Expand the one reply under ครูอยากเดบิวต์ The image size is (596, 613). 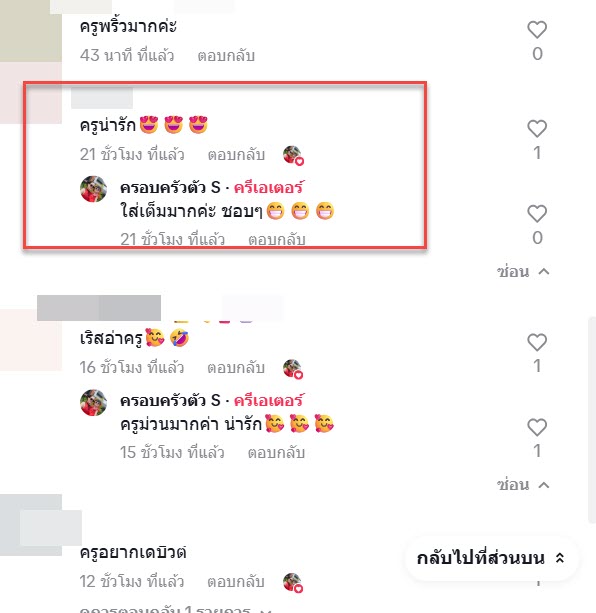[175, 609]
